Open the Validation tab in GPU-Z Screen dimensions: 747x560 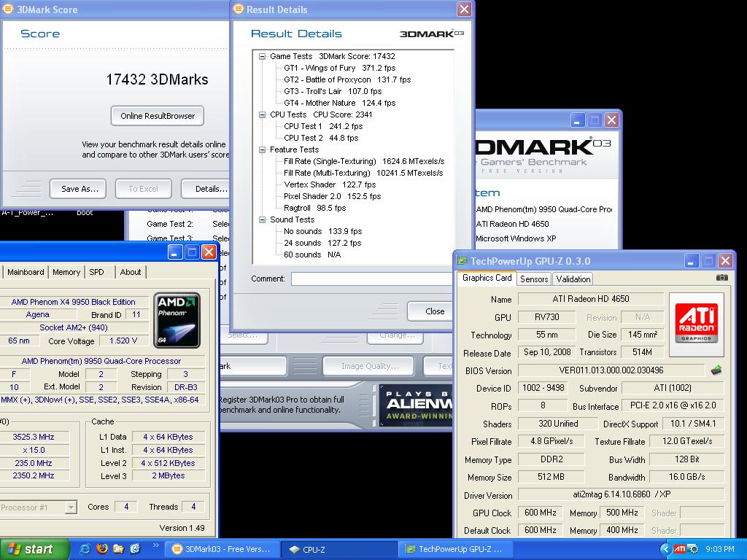tap(573, 279)
